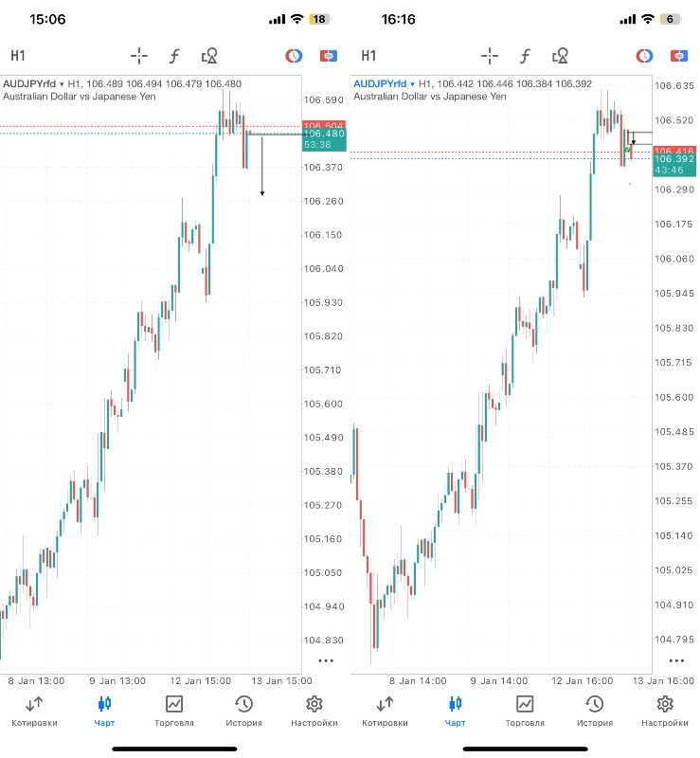Go to История tab on right screen

point(594,710)
